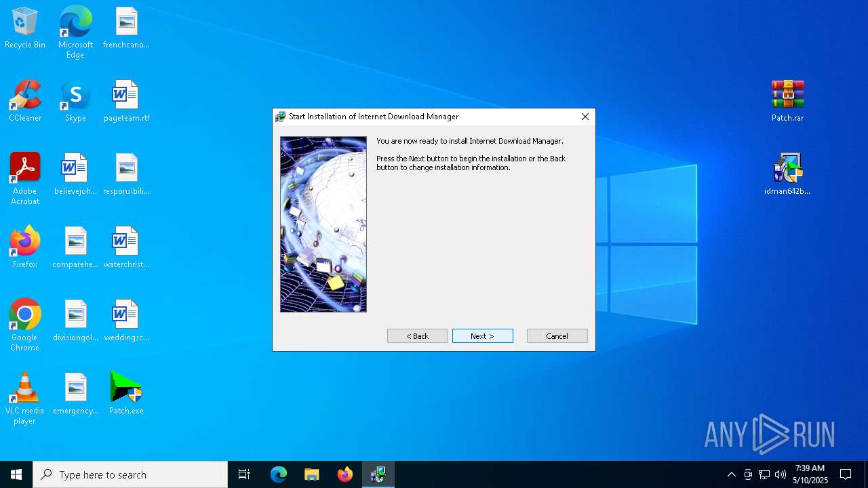The height and width of the screenshot is (488, 868).
Task: Open Task View on taskbar
Action: pyautogui.click(x=244, y=474)
